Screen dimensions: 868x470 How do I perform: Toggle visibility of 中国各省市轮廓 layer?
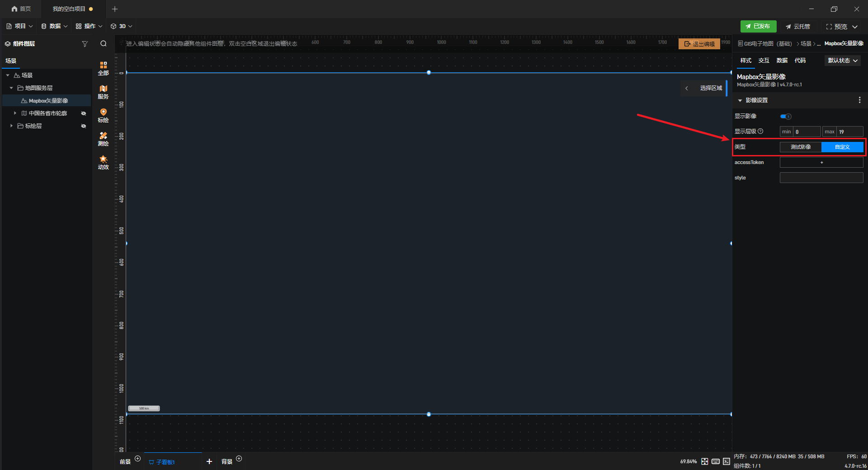point(83,113)
